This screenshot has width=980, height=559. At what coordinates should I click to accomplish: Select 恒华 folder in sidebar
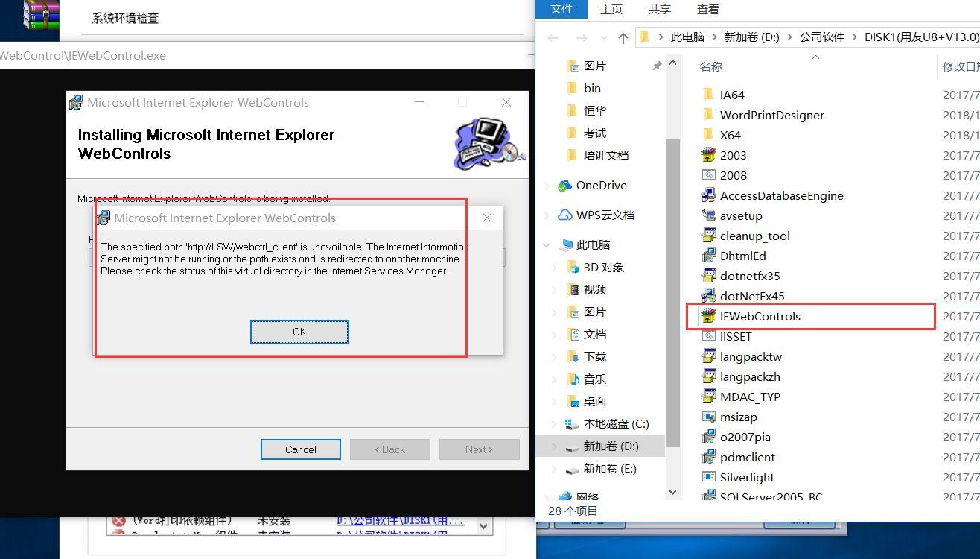[595, 110]
